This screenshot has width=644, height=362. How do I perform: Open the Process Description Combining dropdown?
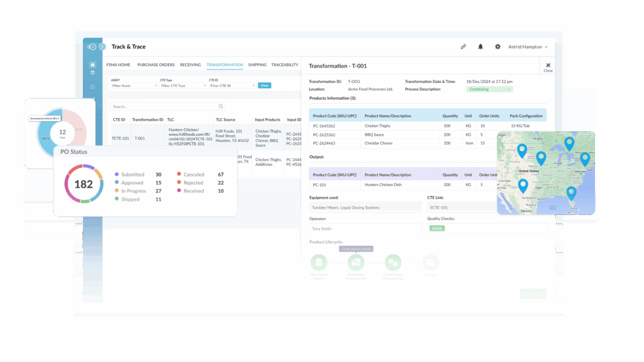490,89
